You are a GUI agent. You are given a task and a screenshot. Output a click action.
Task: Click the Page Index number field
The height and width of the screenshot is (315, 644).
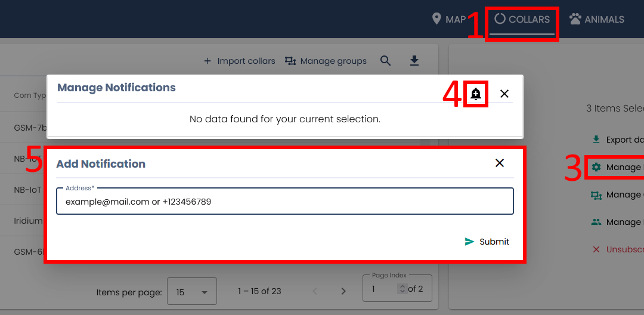click(382, 289)
